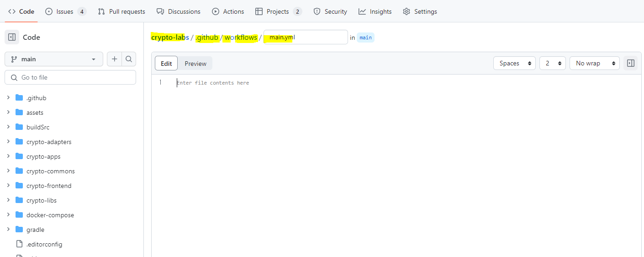The width and height of the screenshot is (644, 257).
Task: Click the crypto-commons folder icon
Action: click(19, 171)
